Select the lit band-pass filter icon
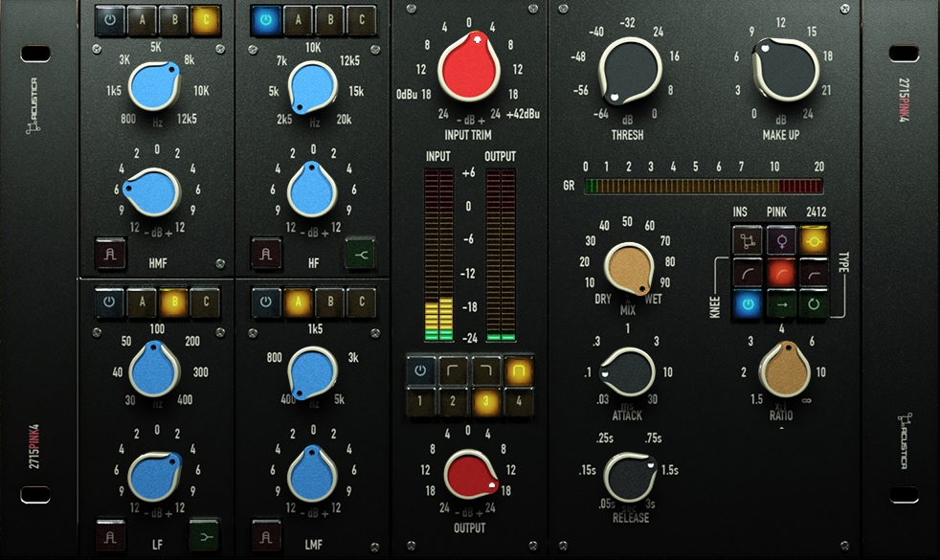The image size is (940, 560). pos(518,370)
